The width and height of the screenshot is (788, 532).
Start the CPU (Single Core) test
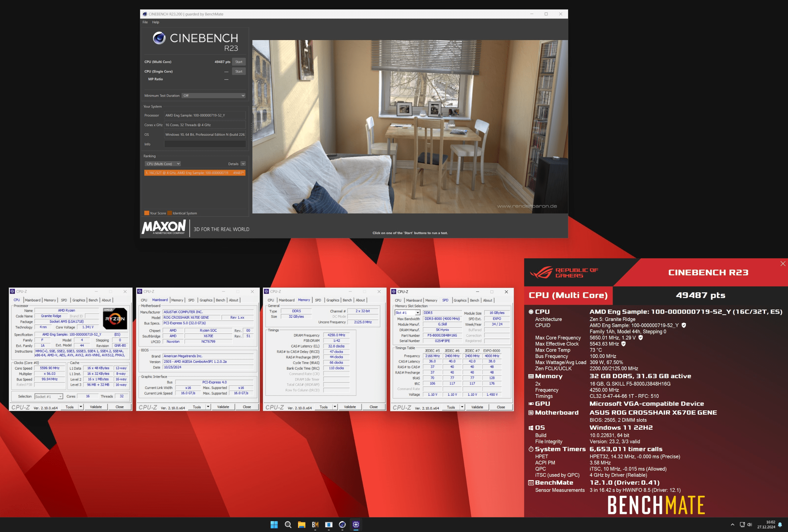pos(239,71)
